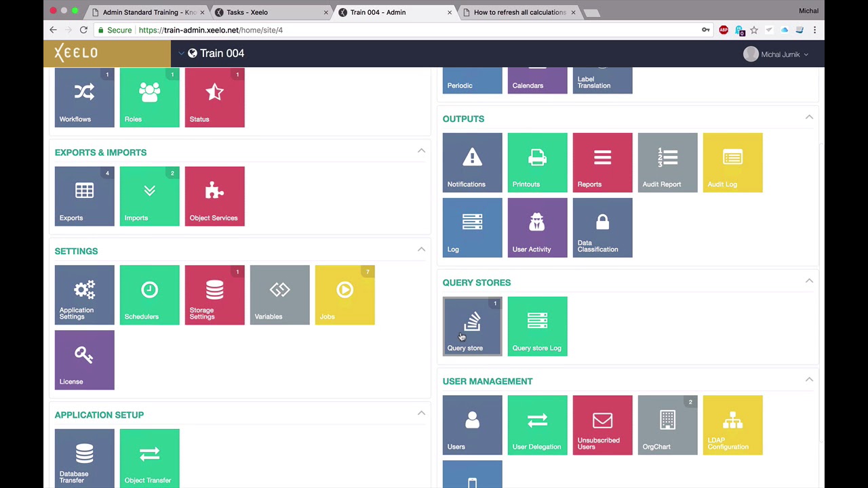Open the Chrome menu (three dots)

[x=814, y=30]
